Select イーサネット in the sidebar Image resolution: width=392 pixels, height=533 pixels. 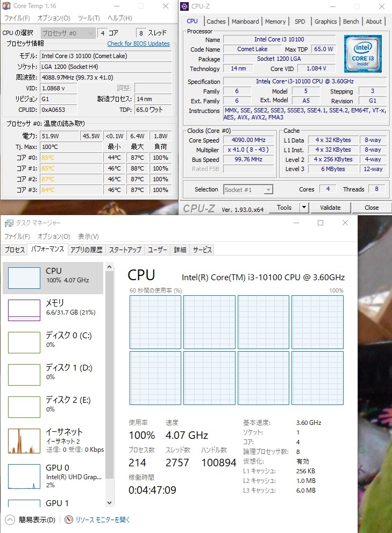(53, 441)
